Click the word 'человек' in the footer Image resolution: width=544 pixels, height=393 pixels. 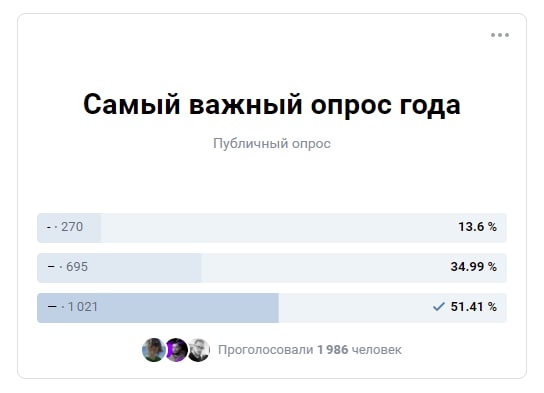coord(377,350)
